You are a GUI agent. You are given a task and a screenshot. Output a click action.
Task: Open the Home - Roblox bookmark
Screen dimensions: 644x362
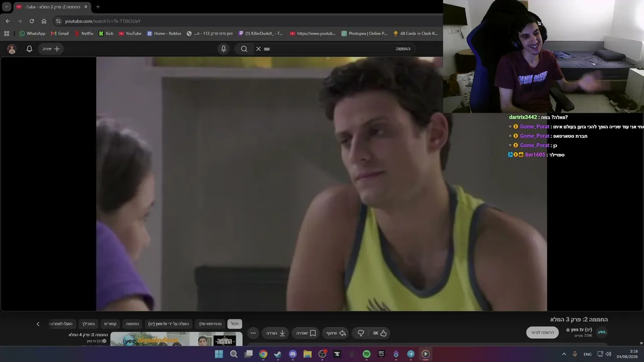pos(164,34)
